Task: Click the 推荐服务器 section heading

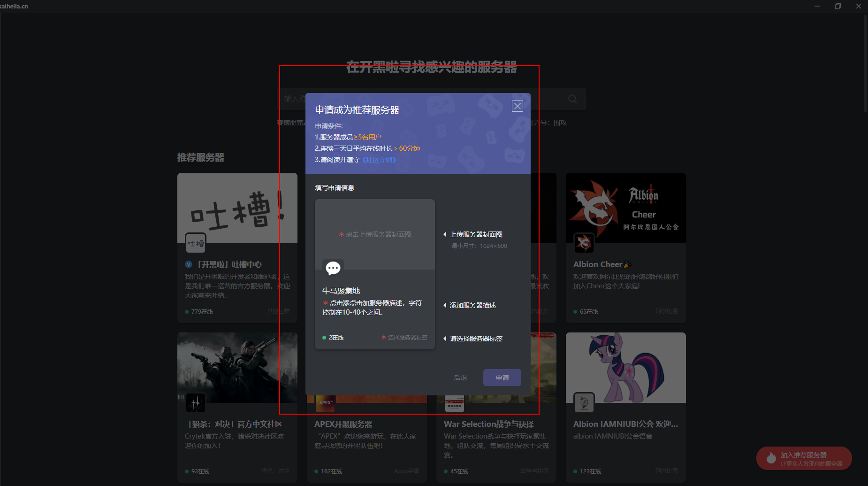Action: point(201,158)
